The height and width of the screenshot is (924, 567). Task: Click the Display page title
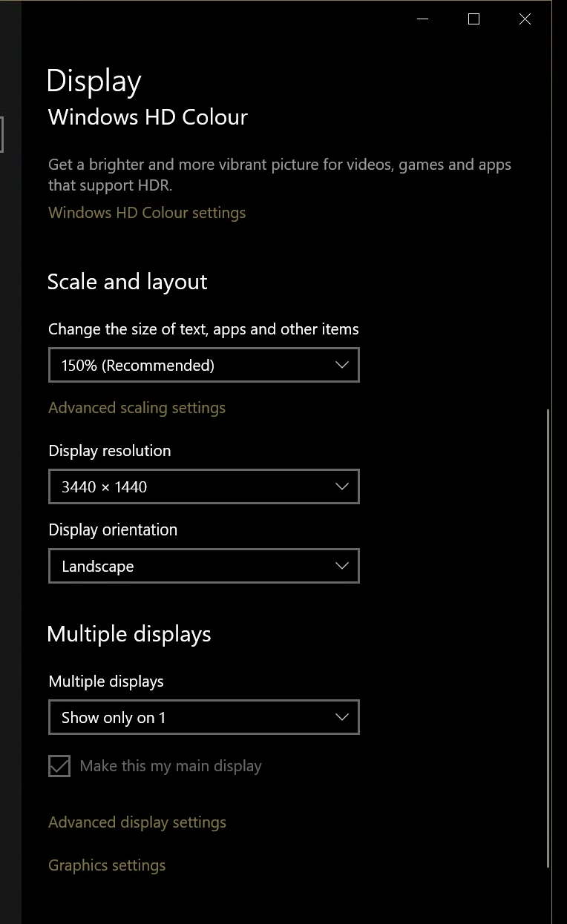94,81
